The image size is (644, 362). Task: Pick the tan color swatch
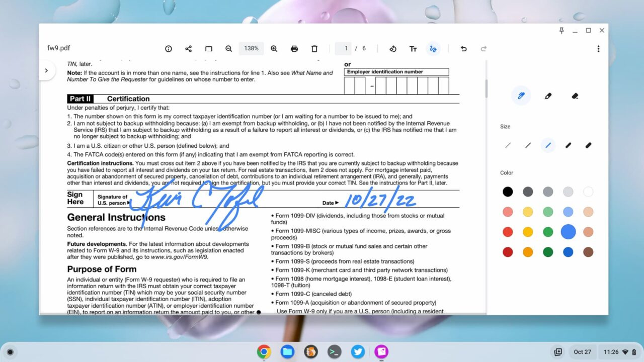(x=588, y=232)
